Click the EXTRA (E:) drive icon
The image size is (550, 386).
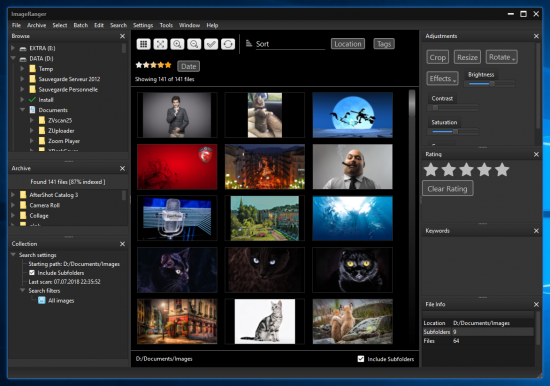pyautogui.click(x=23, y=48)
